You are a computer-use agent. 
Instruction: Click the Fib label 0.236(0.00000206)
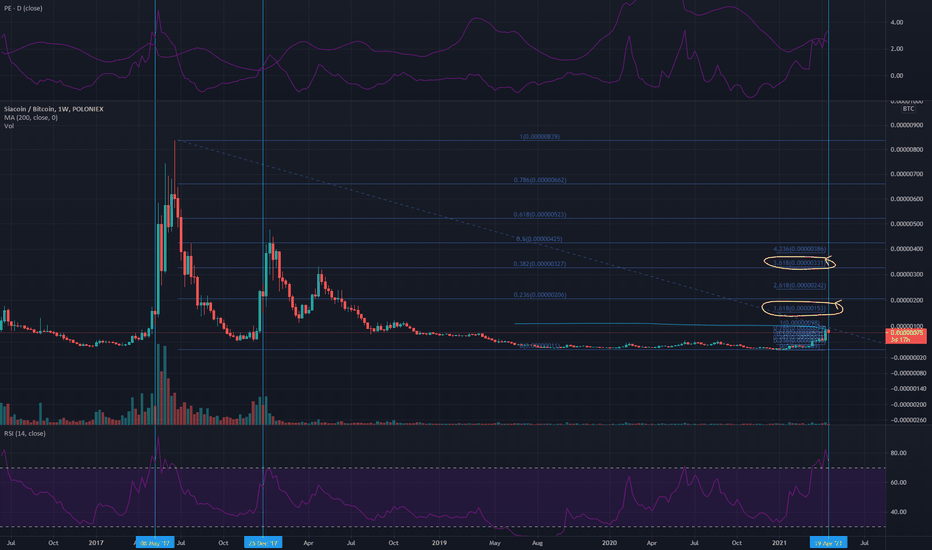[x=540, y=295]
